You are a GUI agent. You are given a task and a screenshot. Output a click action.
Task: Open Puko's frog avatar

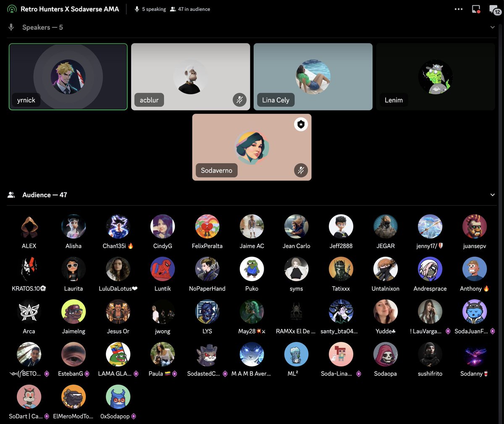point(252,269)
